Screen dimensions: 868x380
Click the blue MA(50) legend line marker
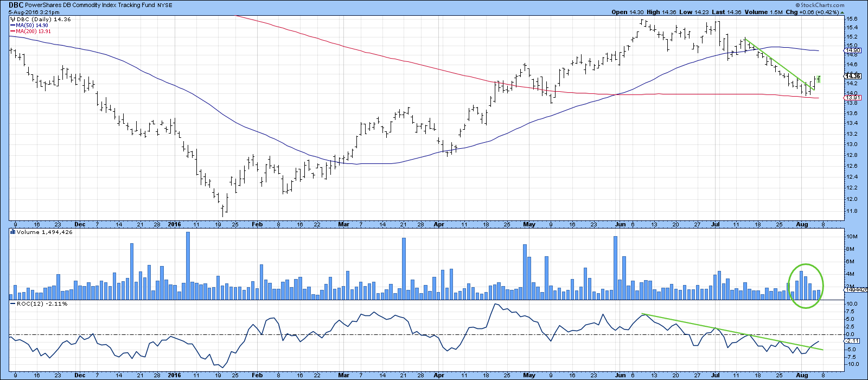(12, 26)
